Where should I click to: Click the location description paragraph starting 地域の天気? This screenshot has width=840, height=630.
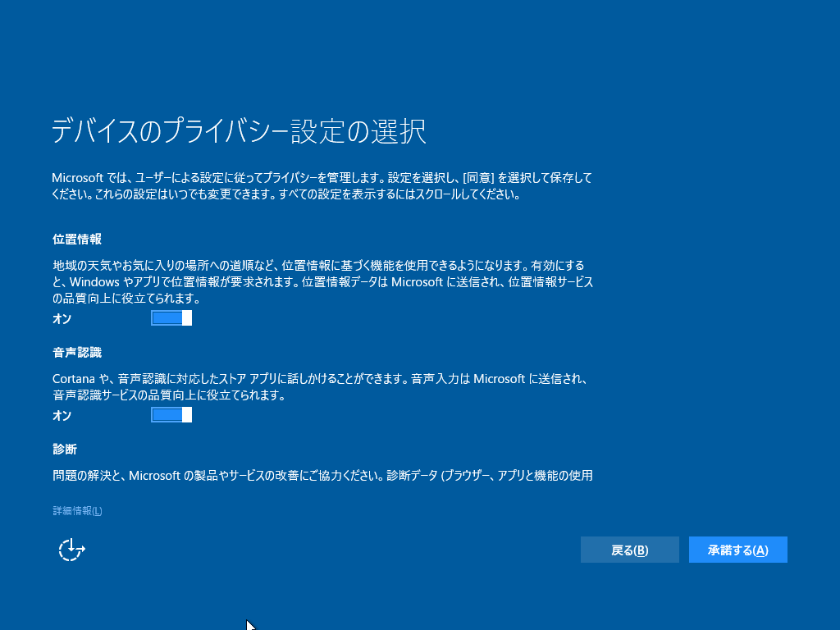pyautogui.click(x=323, y=282)
